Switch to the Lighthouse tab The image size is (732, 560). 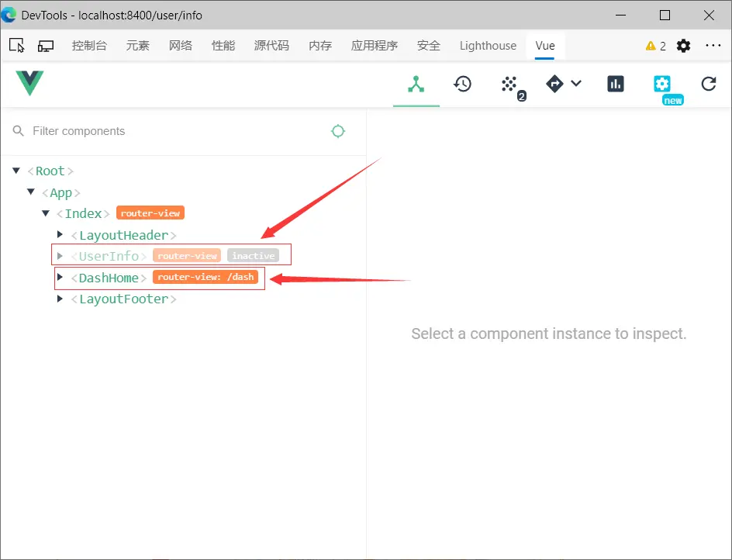[488, 46]
